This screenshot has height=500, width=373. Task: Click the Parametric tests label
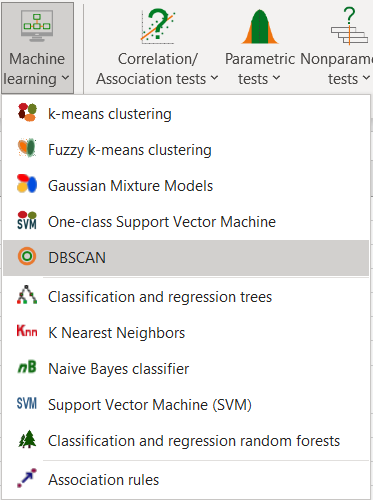coord(260,69)
